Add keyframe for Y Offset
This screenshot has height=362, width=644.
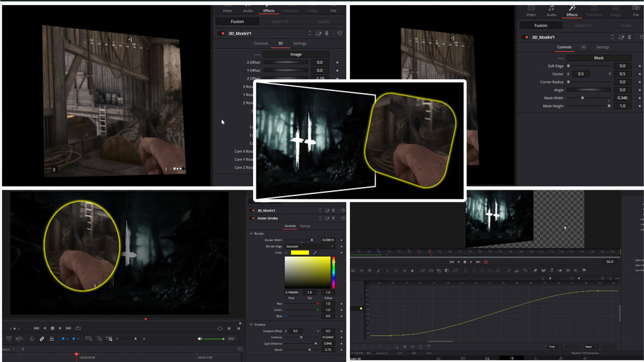338,70
